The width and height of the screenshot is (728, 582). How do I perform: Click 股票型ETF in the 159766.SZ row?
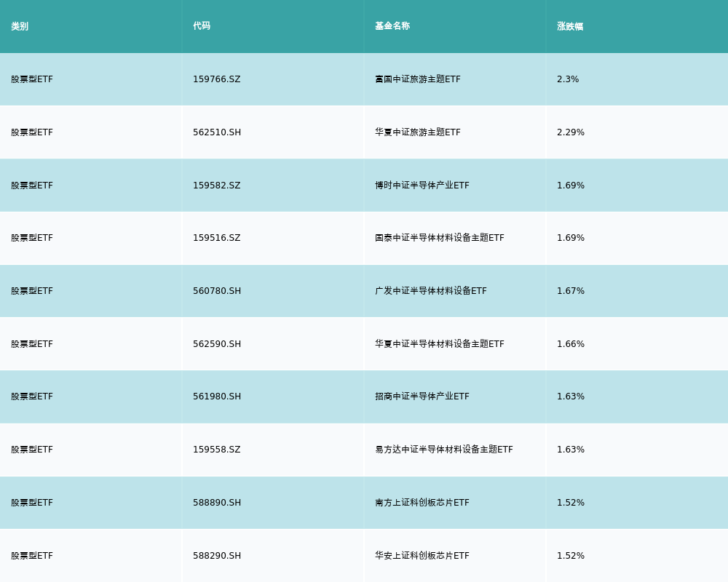[32, 79]
